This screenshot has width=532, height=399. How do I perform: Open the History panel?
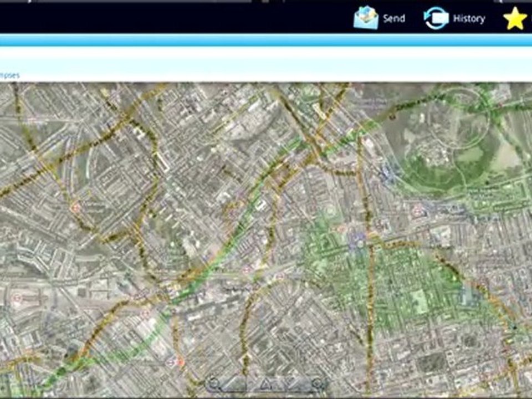click(x=454, y=18)
